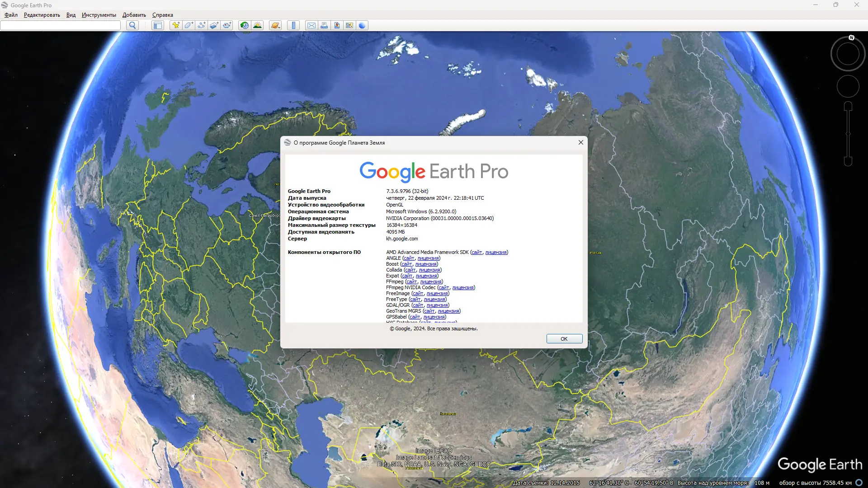
Task: Toggle the sidebar panel icon
Action: pos(157,25)
